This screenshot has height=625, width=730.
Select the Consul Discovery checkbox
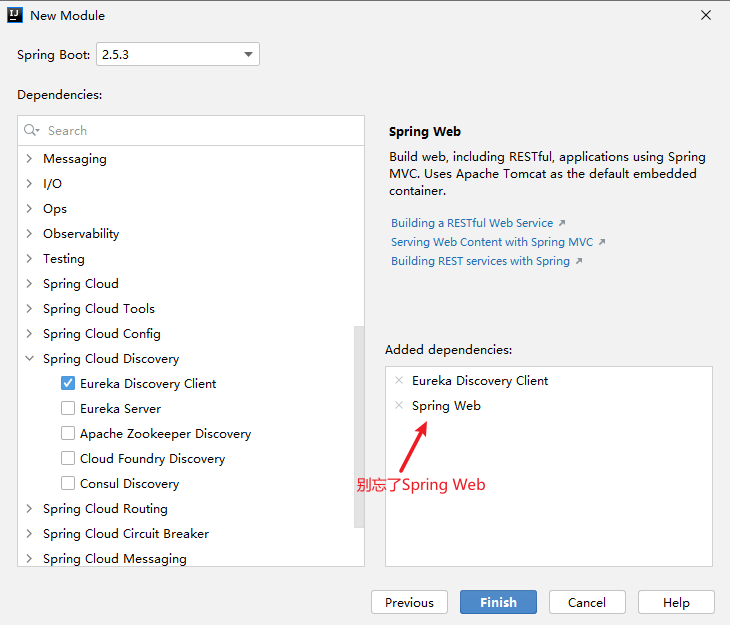pyautogui.click(x=68, y=483)
